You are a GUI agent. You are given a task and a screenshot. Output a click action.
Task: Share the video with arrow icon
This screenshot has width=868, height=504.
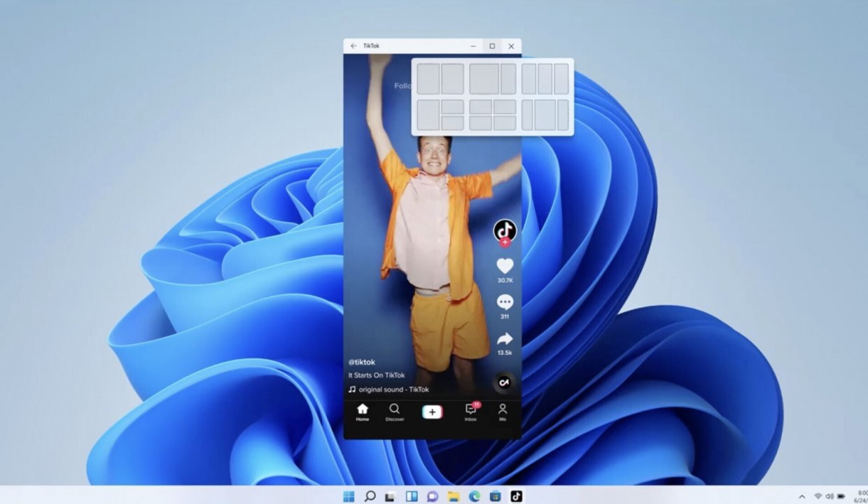coord(505,339)
